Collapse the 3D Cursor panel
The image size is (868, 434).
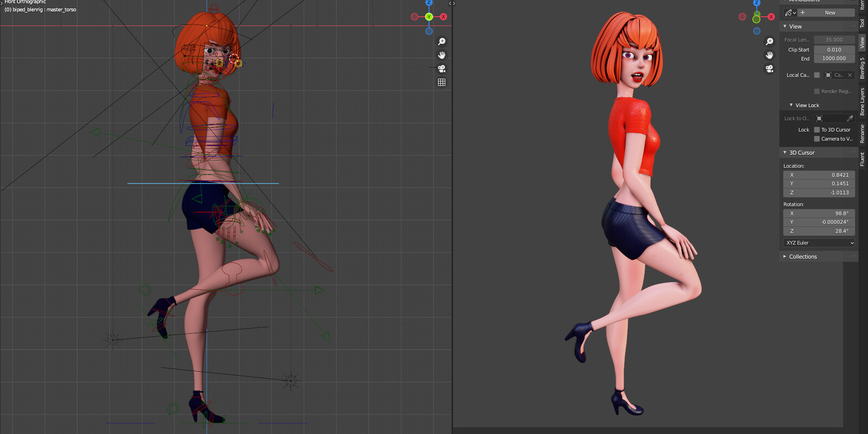click(784, 152)
